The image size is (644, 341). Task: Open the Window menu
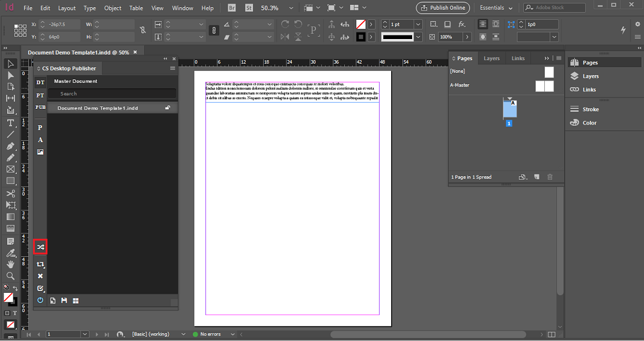[x=183, y=8]
